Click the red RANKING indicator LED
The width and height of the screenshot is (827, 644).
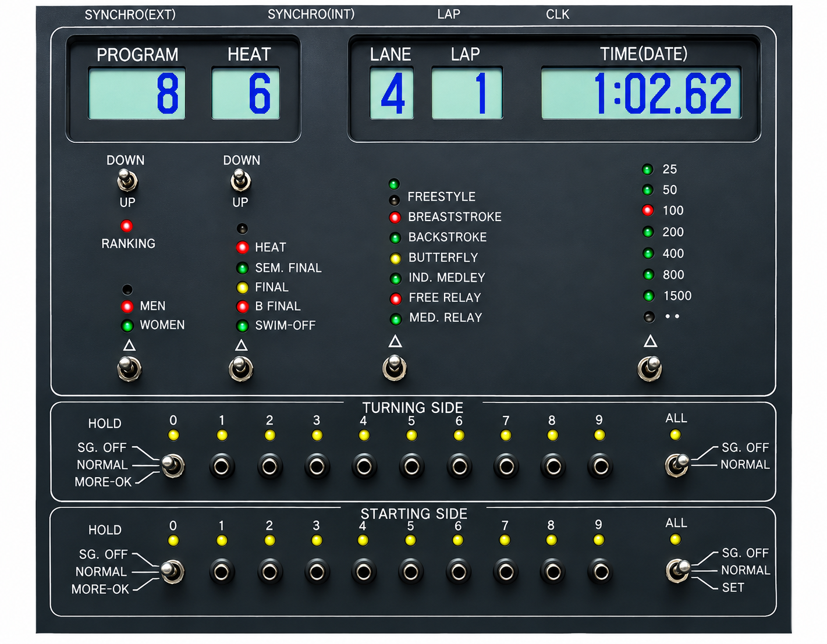[x=126, y=226]
